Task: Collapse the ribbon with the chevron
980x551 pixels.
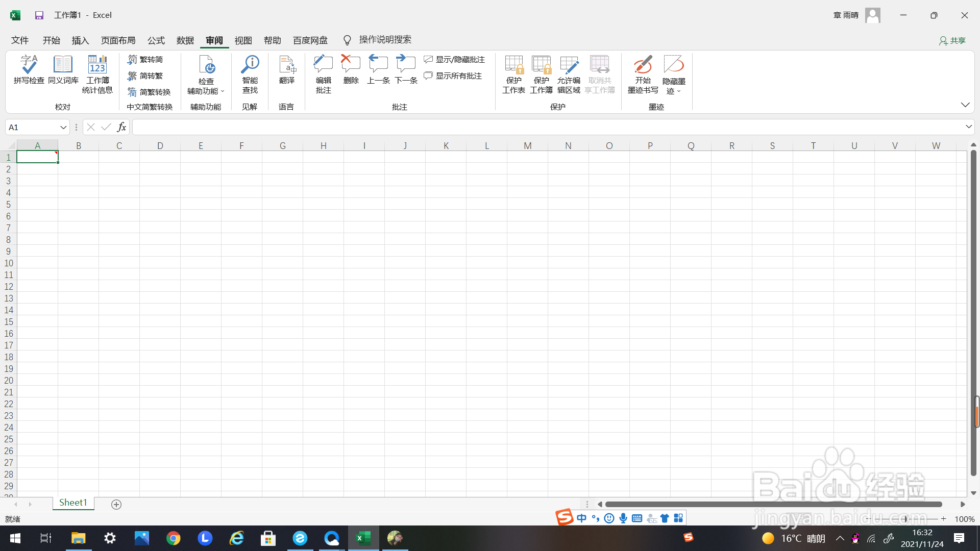Action: pos(965,105)
